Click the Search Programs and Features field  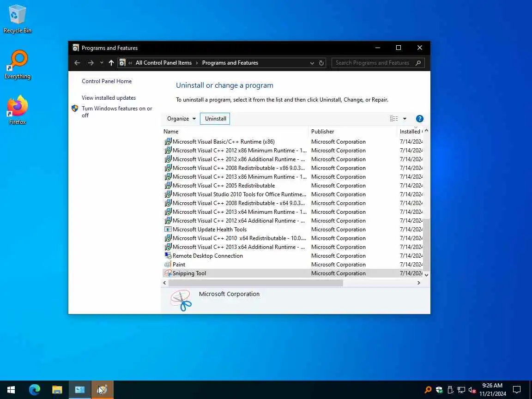(x=378, y=63)
